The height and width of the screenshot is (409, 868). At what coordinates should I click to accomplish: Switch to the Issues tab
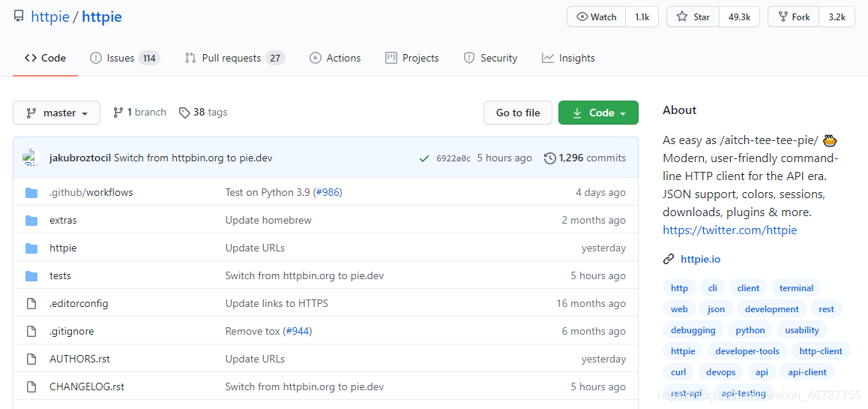tap(124, 58)
